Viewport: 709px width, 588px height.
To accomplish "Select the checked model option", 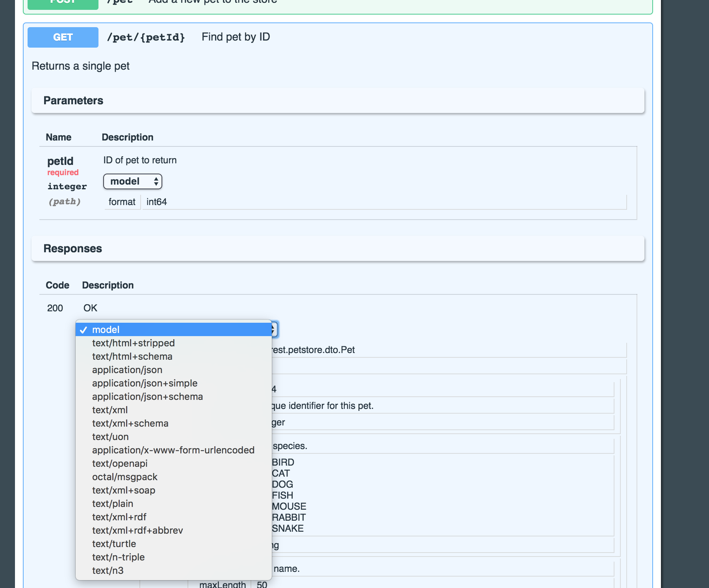I will (106, 330).
